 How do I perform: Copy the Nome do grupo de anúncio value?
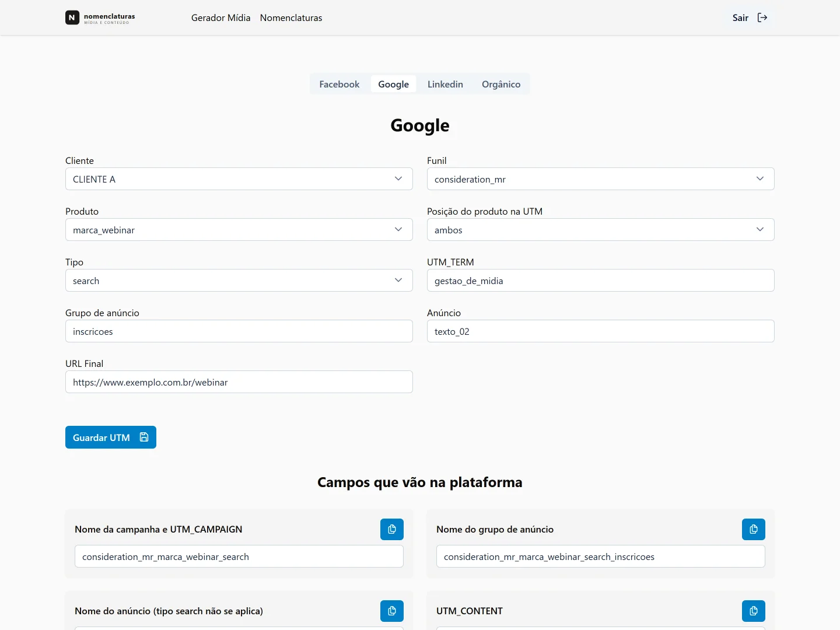(754, 529)
